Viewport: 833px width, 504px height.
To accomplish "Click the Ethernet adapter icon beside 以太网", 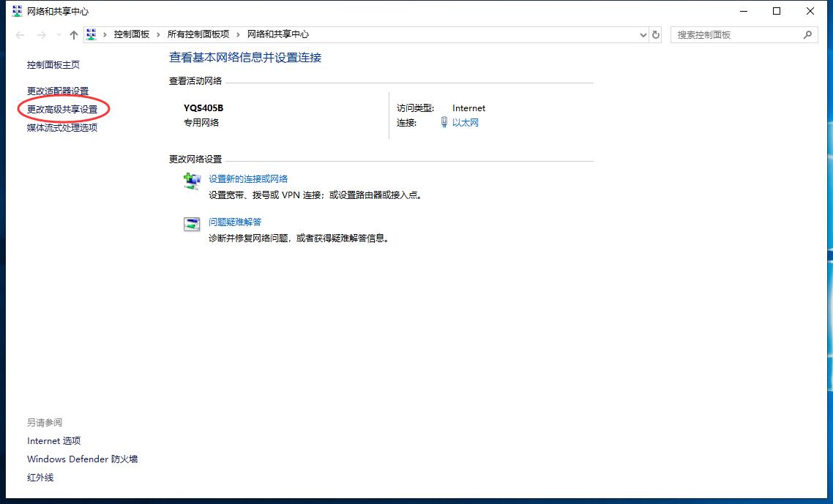I will [444, 123].
